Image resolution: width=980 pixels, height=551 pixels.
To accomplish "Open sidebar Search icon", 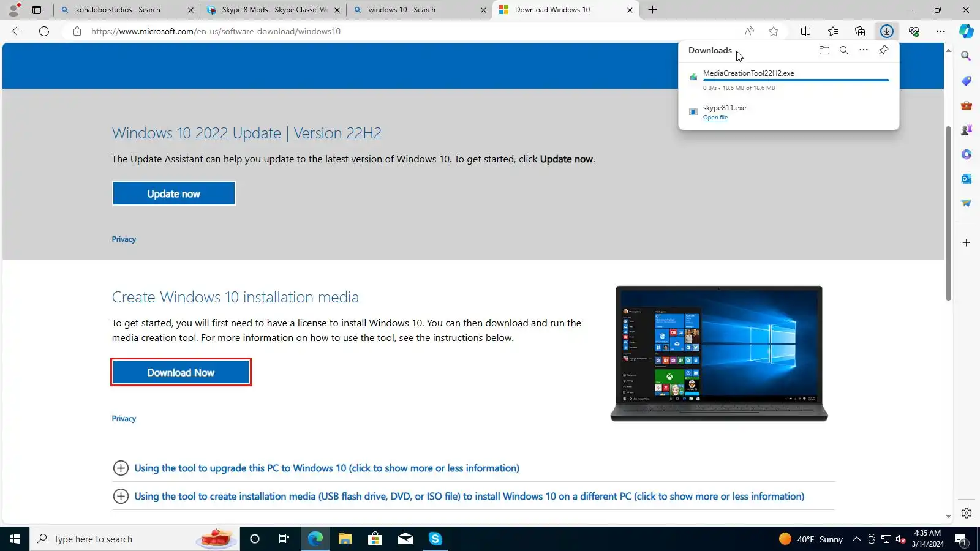I will (967, 56).
